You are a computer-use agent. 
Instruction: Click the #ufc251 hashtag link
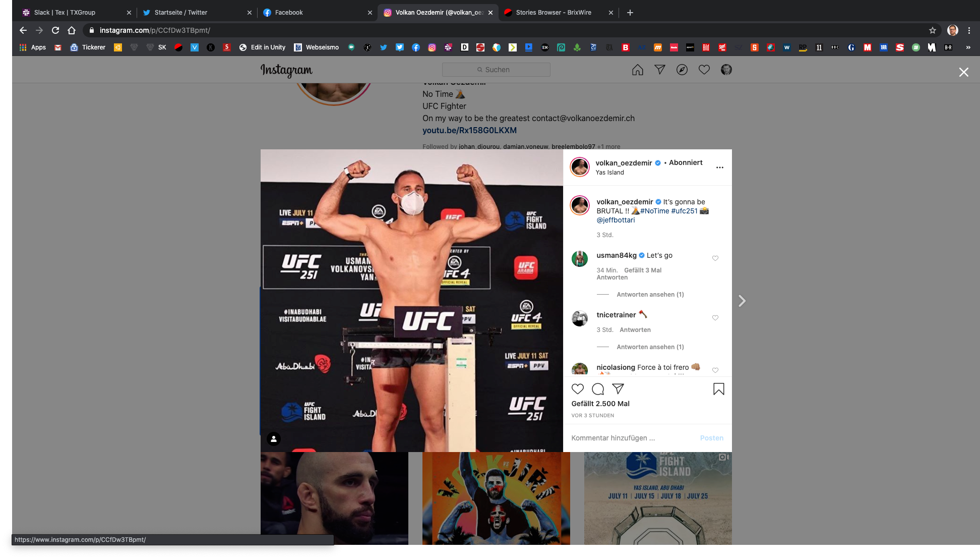(x=684, y=211)
